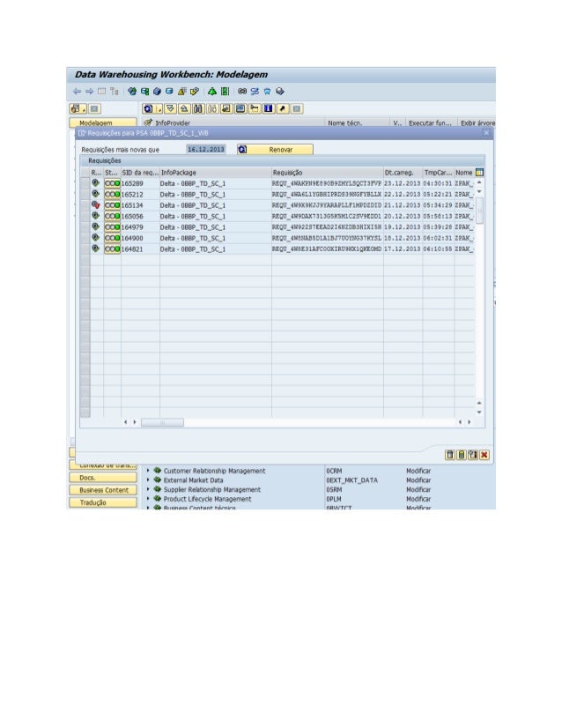This screenshot has height=728, width=562.
Task: Click the green database icon in the dialog footer
Action: [x=462, y=455]
